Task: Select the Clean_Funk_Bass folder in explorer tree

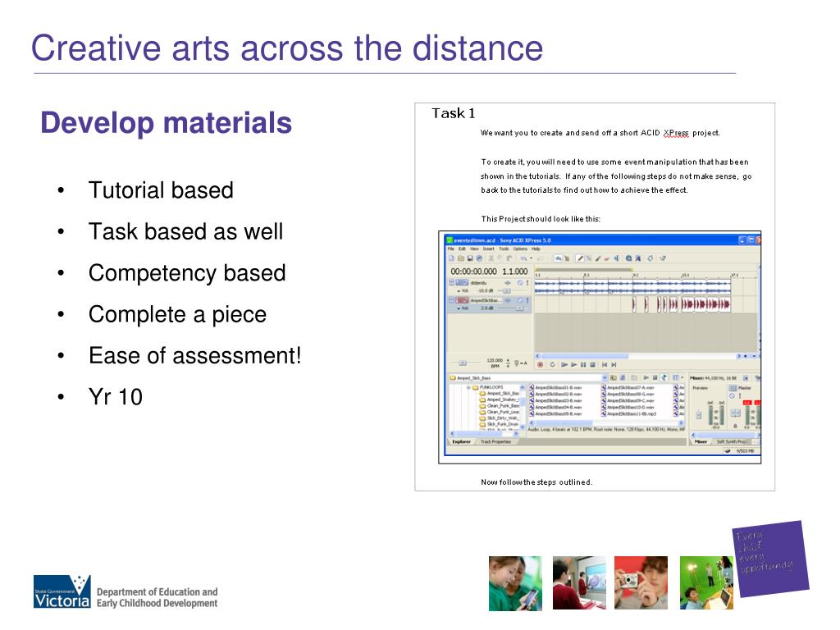Action: coord(500,406)
